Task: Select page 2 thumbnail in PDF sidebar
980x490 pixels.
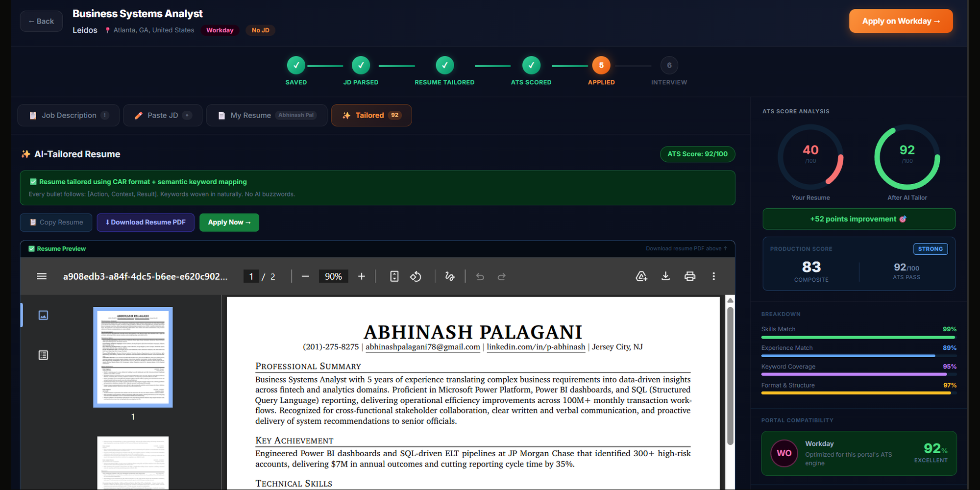Action: coord(133,463)
